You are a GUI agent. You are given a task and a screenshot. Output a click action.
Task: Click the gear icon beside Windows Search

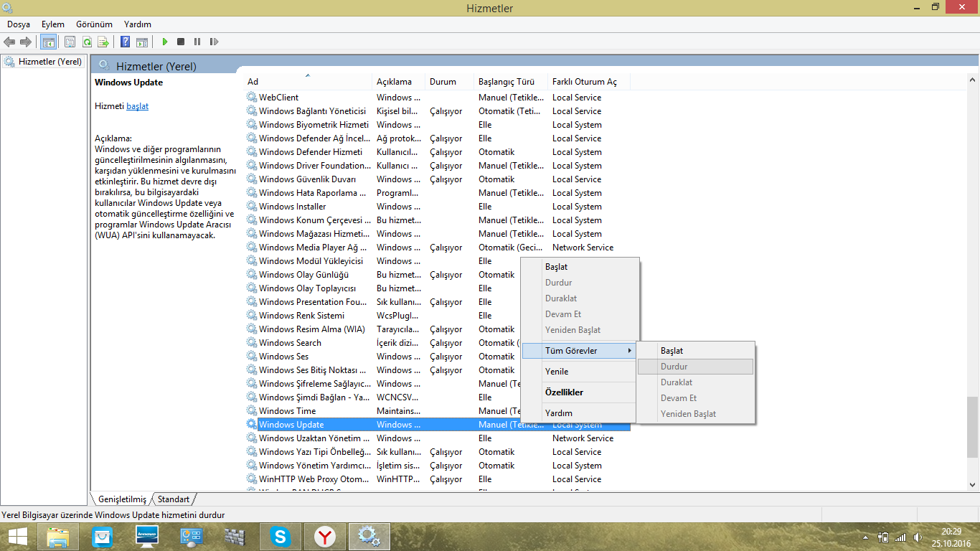click(x=251, y=343)
